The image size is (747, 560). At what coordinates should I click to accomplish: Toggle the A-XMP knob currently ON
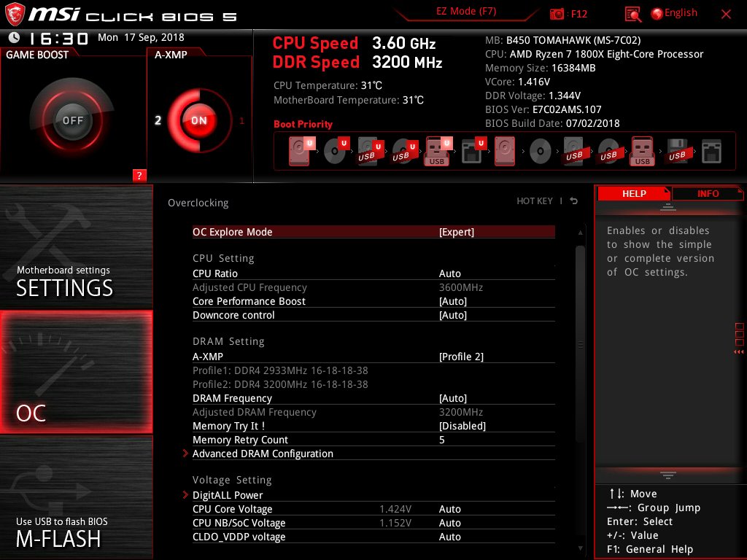pos(199,120)
